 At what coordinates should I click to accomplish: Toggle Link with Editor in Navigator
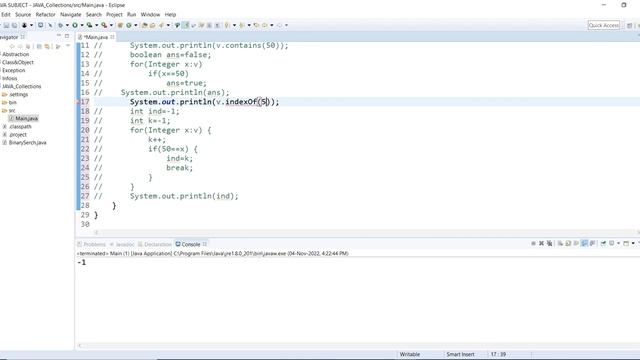coord(47,47)
